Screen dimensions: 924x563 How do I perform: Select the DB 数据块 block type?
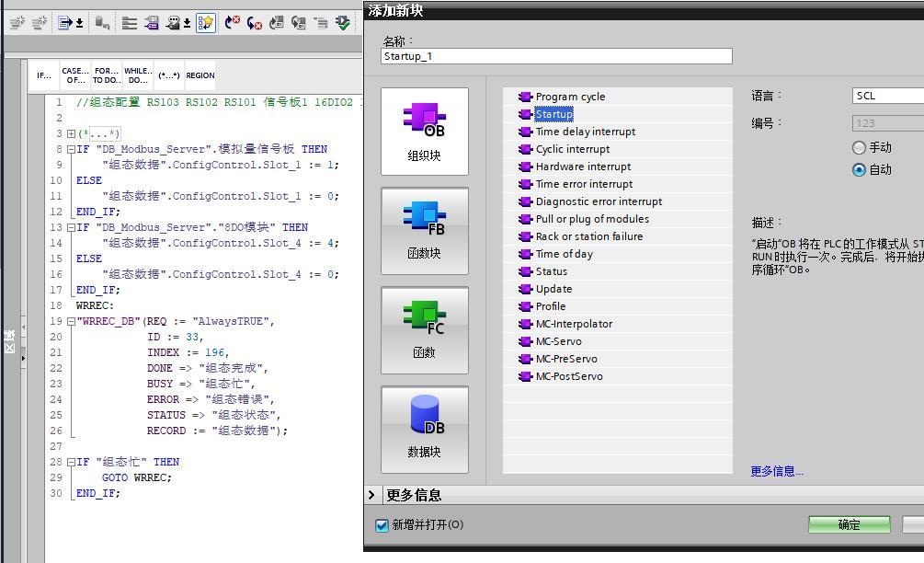[424, 430]
